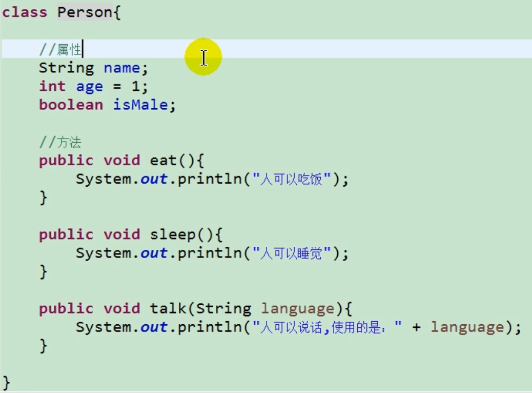This screenshot has height=393, width=532.
Task: Click the closing brace of eat method
Action: pyautogui.click(x=43, y=198)
